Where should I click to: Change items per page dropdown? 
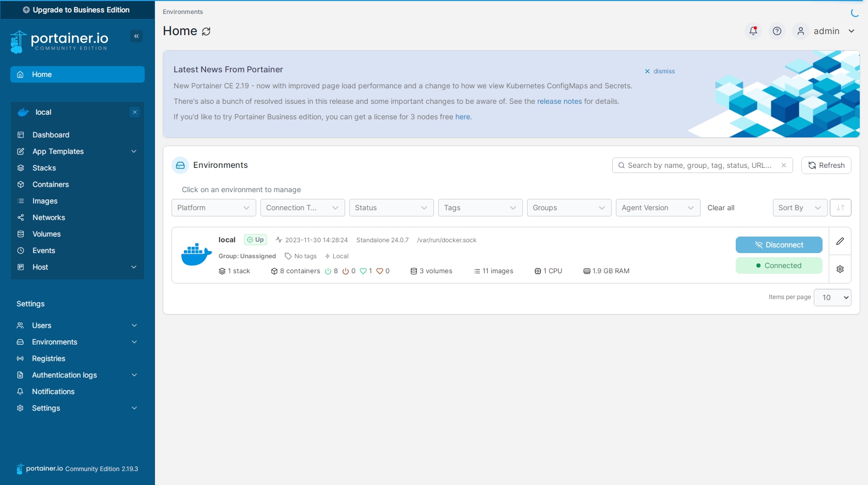click(832, 298)
